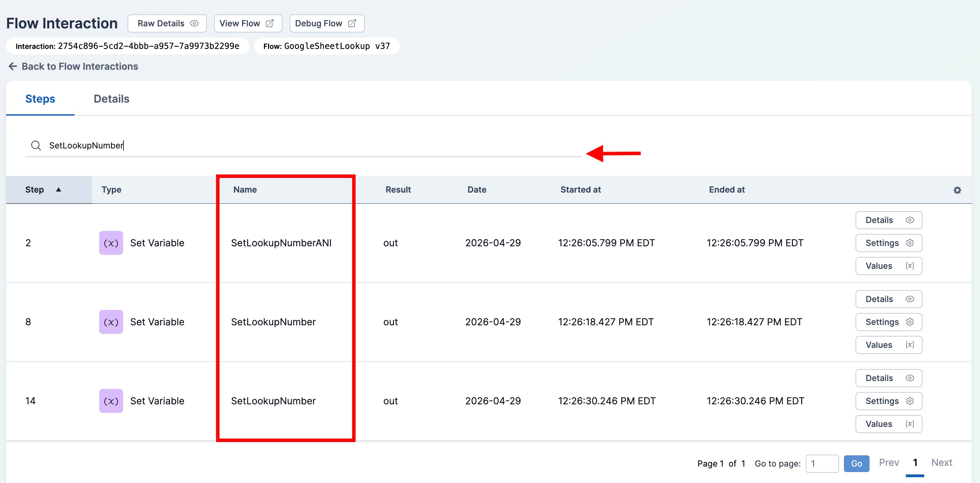980x483 pixels.
Task: Select the Steps tab
Action: (40, 99)
